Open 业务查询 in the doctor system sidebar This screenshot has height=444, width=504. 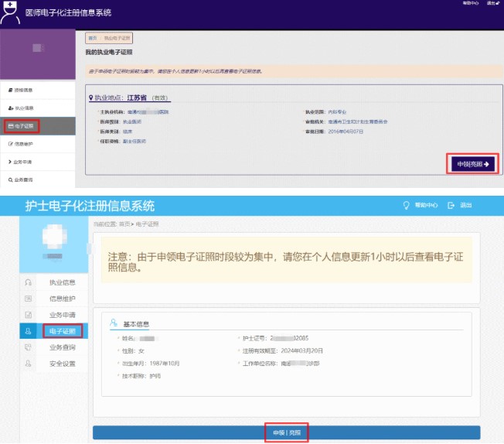(23, 179)
